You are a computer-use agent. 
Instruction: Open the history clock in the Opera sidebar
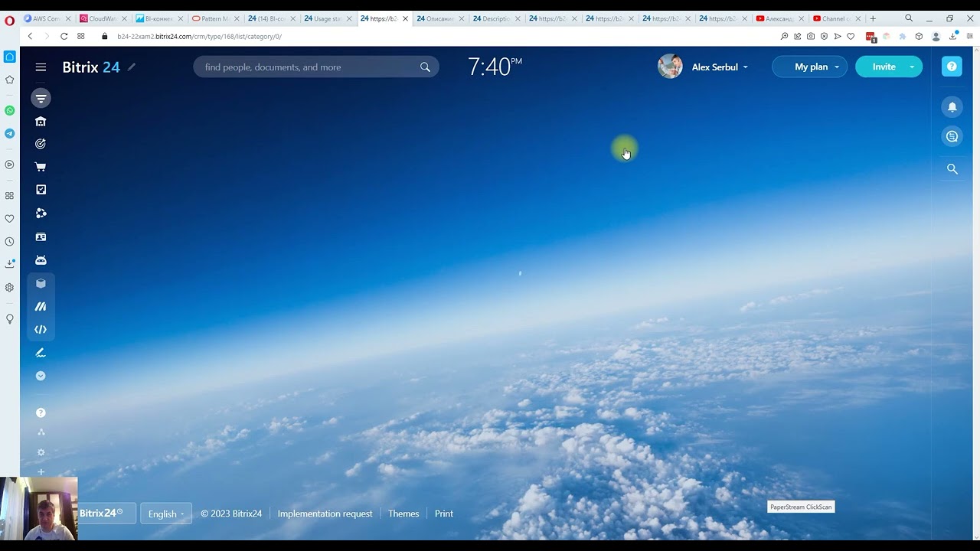pyautogui.click(x=9, y=242)
